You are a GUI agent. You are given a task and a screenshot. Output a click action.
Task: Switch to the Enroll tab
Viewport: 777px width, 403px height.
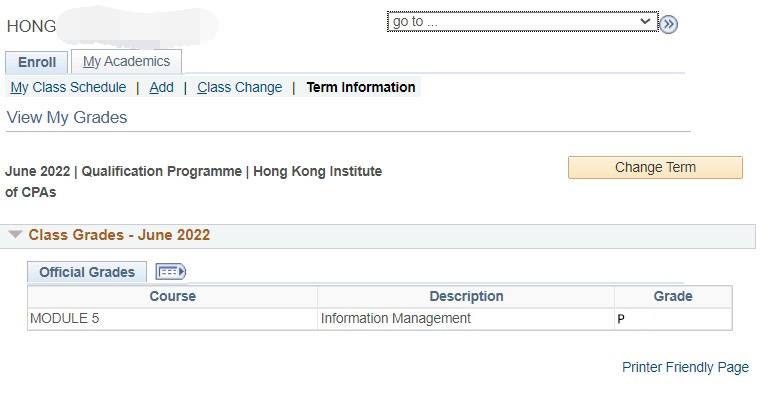pyautogui.click(x=37, y=62)
